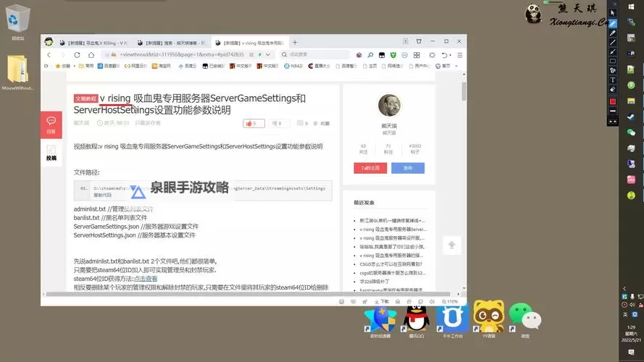Expand hidden tray icons chevron
Viewport: 644px width, 362px height.
point(624,289)
